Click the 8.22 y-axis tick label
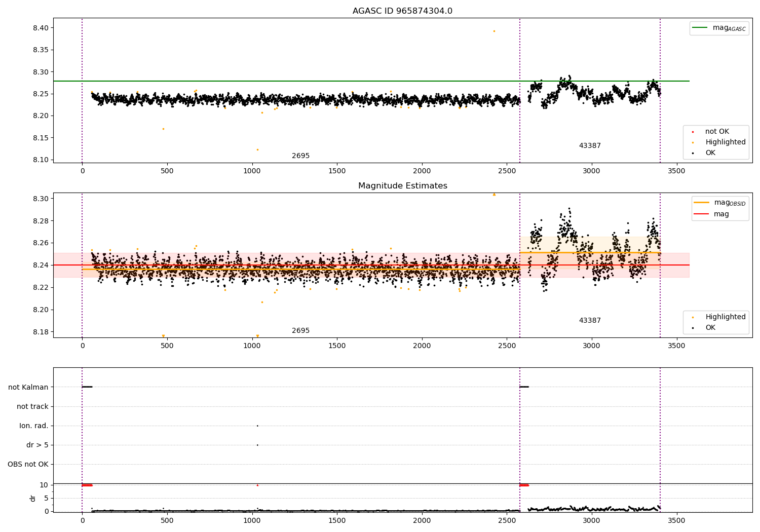760x532 pixels. [41, 287]
